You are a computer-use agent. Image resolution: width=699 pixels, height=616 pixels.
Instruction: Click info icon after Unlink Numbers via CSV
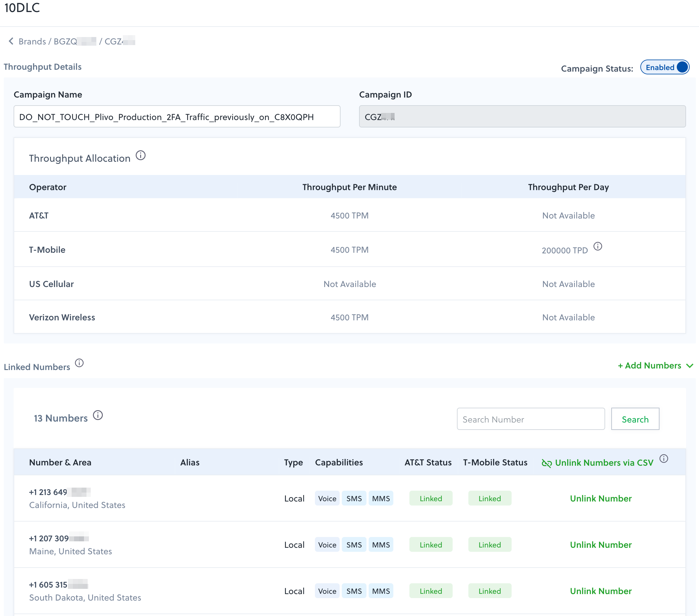663,459
